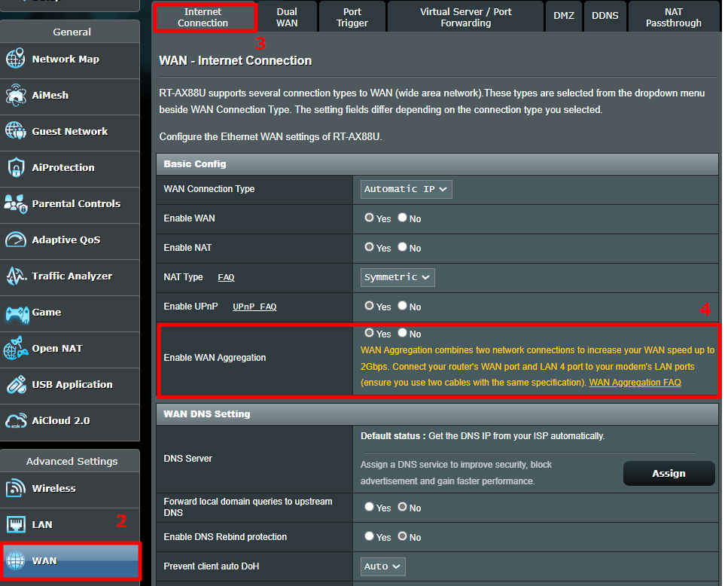
Task: Click the AiMesh router icon
Action: click(15, 95)
